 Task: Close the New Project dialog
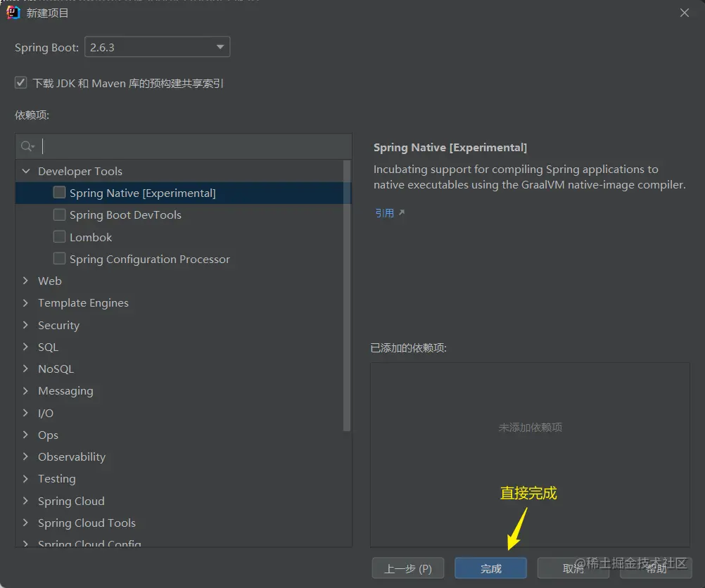(x=685, y=13)
